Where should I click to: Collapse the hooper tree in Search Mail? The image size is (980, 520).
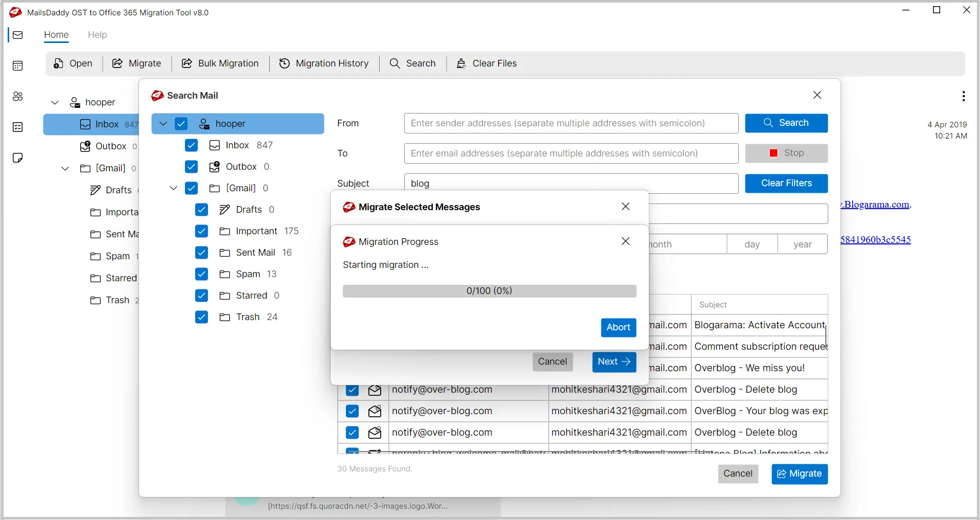[x=164, y=124]
